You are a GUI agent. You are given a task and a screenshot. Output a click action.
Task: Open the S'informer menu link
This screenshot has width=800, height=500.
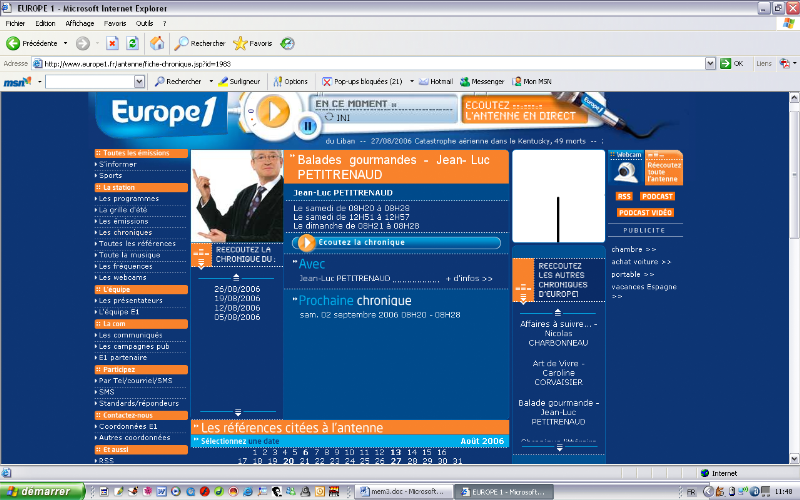(118, 164)
